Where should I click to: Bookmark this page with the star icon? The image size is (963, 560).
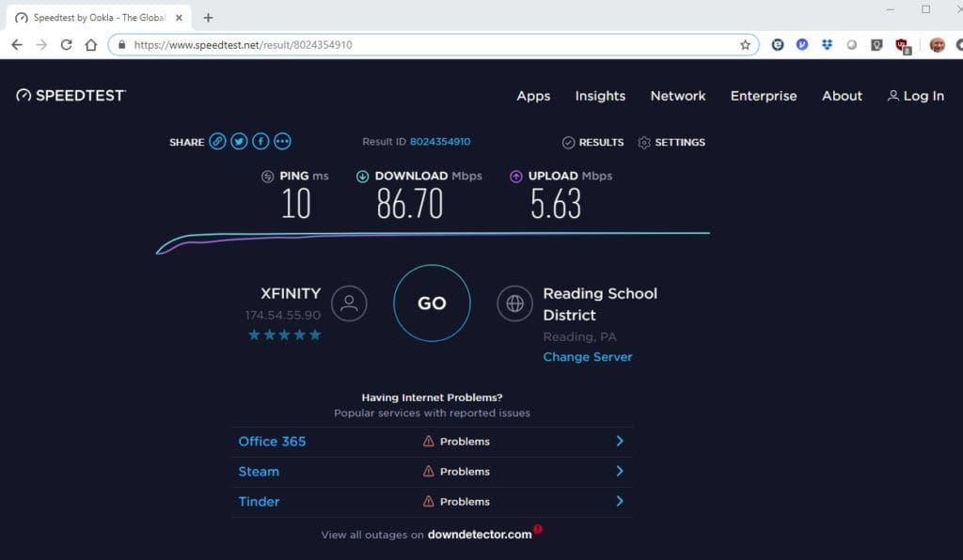[x=745, y=45]
